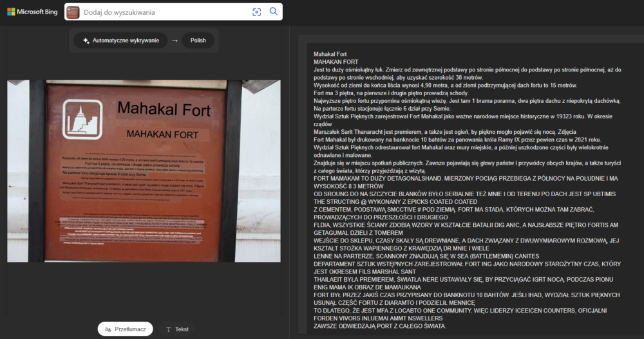Click the 'MAHAKAN FORT' line in translated text
The height and width of the screenshot is (339, 644).
pyautogui.click(x=336, y=62)
